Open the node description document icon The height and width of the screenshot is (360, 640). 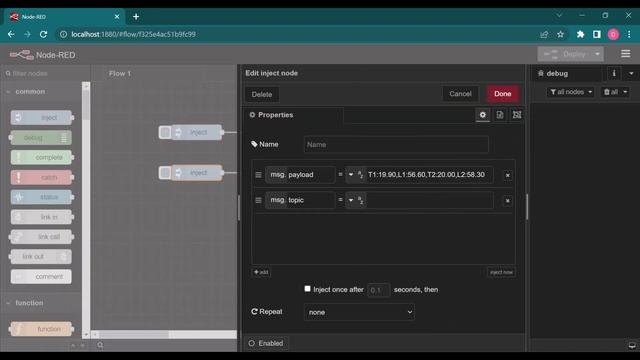[x=500, y=115]
